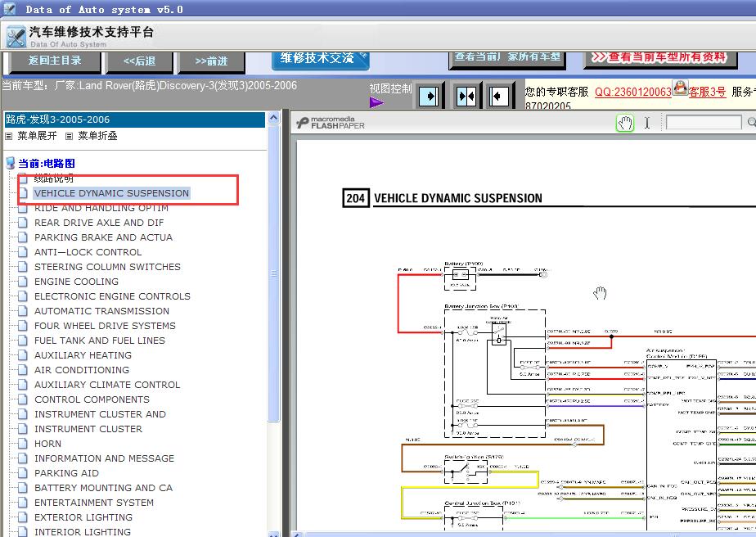Open ANTI—LOCK CONTROL item

pyautogui.click(x=88, y=252)
